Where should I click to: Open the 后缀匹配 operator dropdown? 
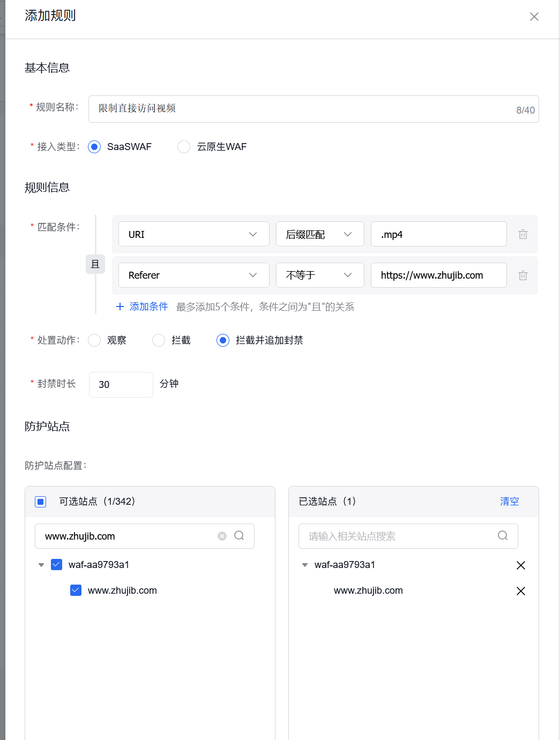pos(320,234)
